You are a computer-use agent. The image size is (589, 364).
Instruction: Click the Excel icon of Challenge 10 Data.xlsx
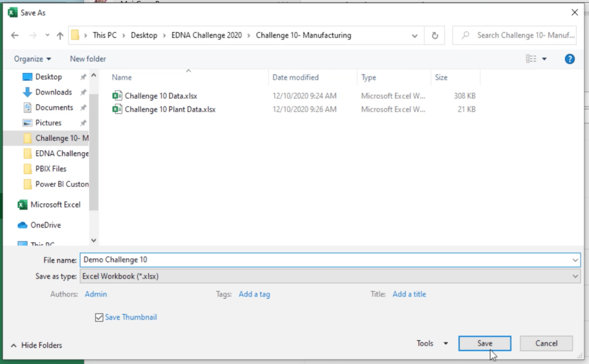point(117,96)
